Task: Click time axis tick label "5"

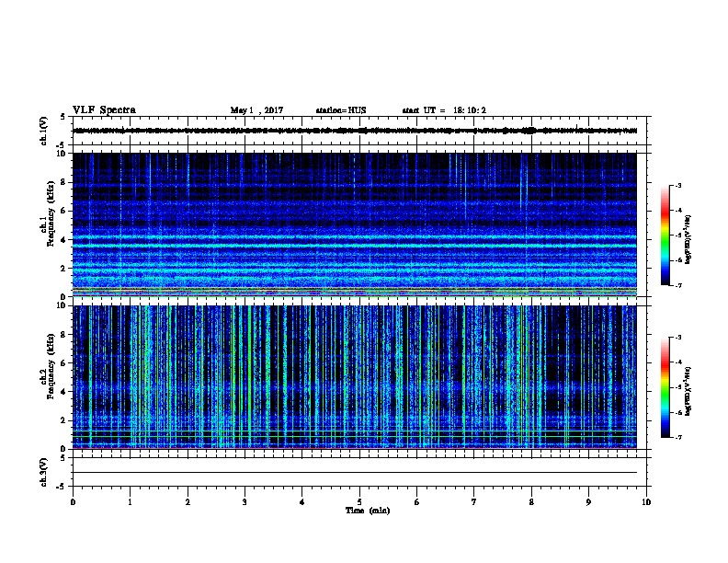Action: [359, 502]
